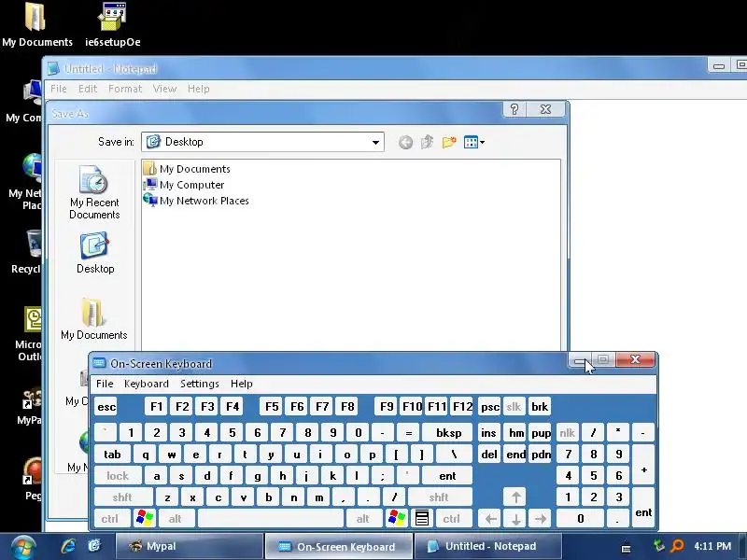Toggle the nlk num lock key
This screenshot has height=560, width=747.
click(567, 433)
